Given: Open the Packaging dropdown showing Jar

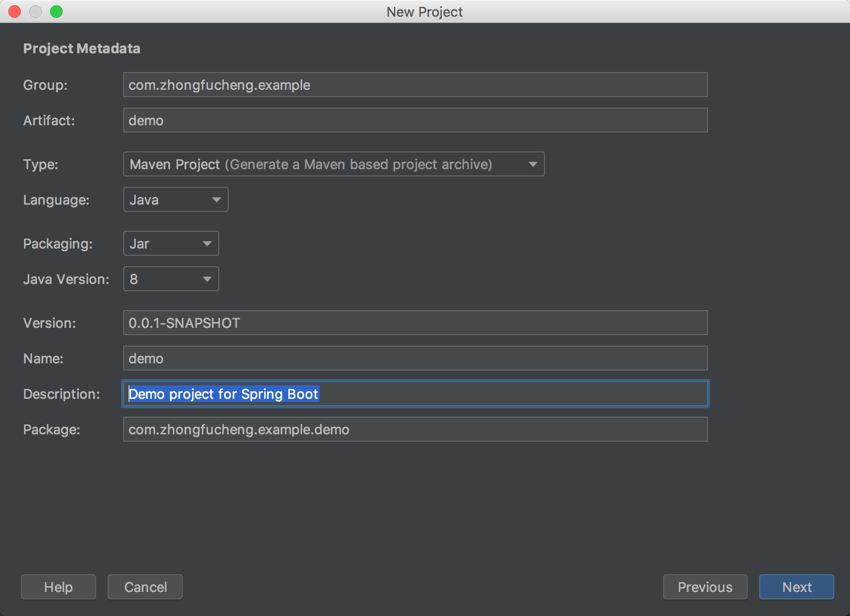Looking at the screenshot, I should click(x=171, y=243).
